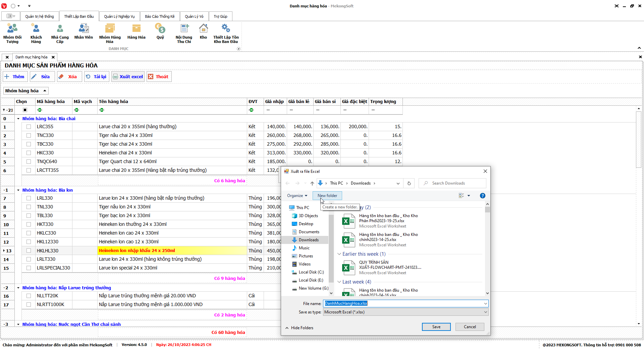Collapse the Bia chai product group

tap(18, 119)
